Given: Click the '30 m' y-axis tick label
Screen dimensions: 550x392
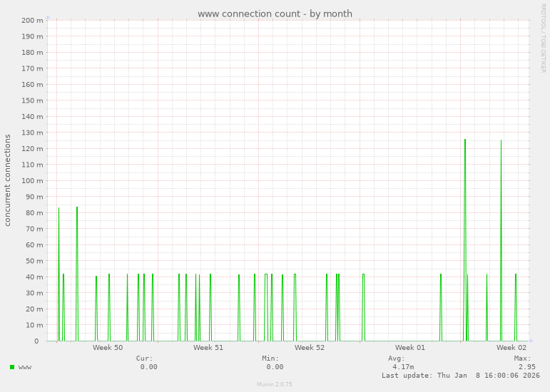Looking at the screenshot, I should [34, 293].
